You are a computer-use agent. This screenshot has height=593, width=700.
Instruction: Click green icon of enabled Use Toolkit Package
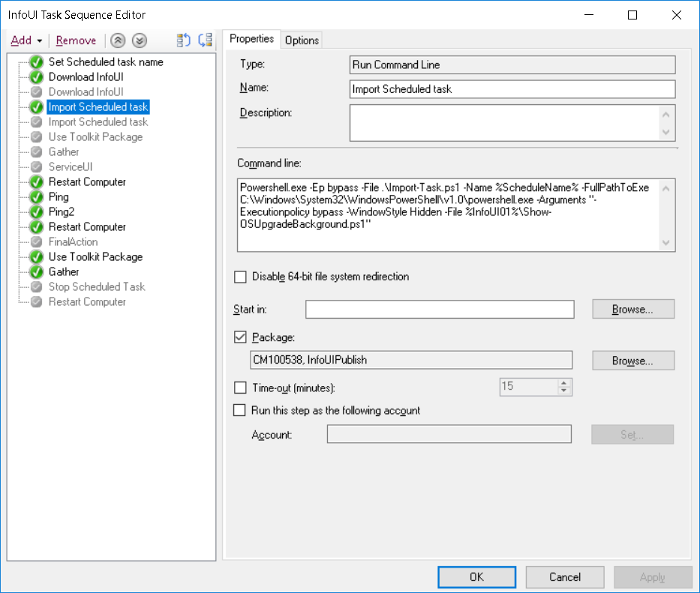37,257
